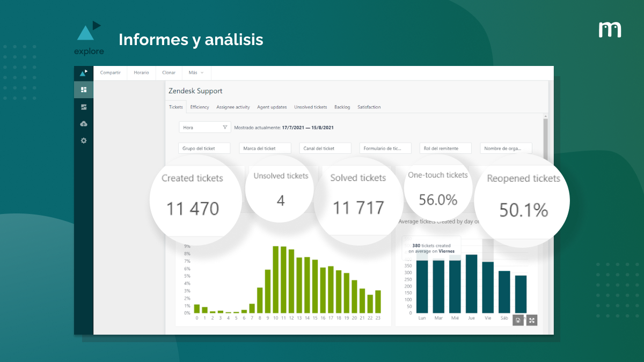Click the filter funnel icon in Hora
Screen dimensions: 644x362
click(225, 128)
